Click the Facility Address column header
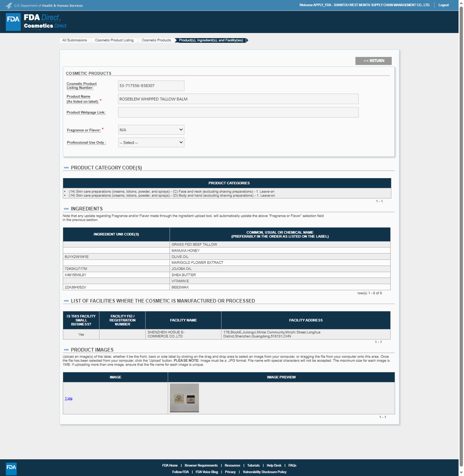 coord(306,320)
